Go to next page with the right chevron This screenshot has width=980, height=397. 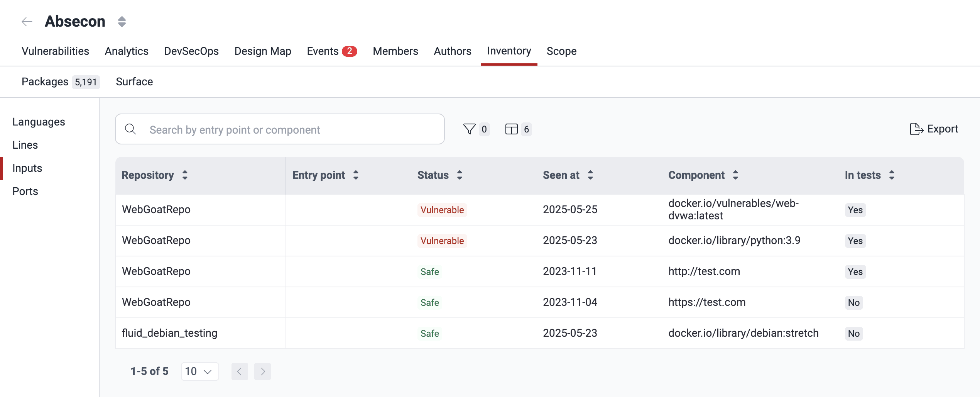(262, 371)
